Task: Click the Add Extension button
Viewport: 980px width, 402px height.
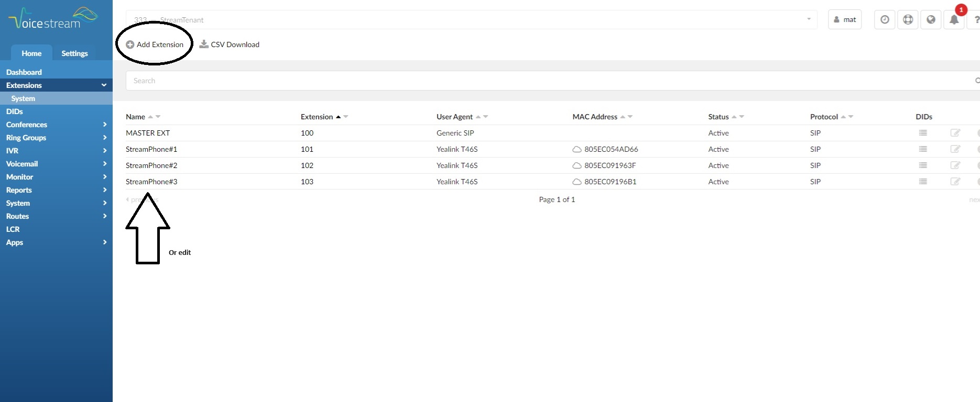Action: click(x=155, y=44)
